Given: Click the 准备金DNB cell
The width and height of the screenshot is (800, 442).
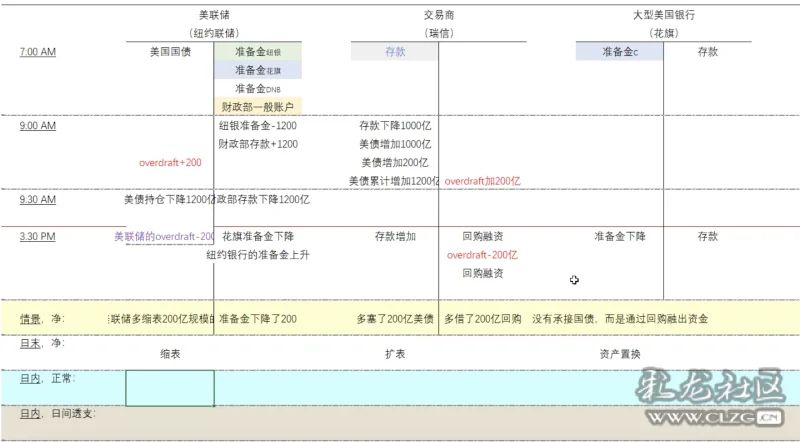Looking at the screenshot, I should click(x=258, y=89).
